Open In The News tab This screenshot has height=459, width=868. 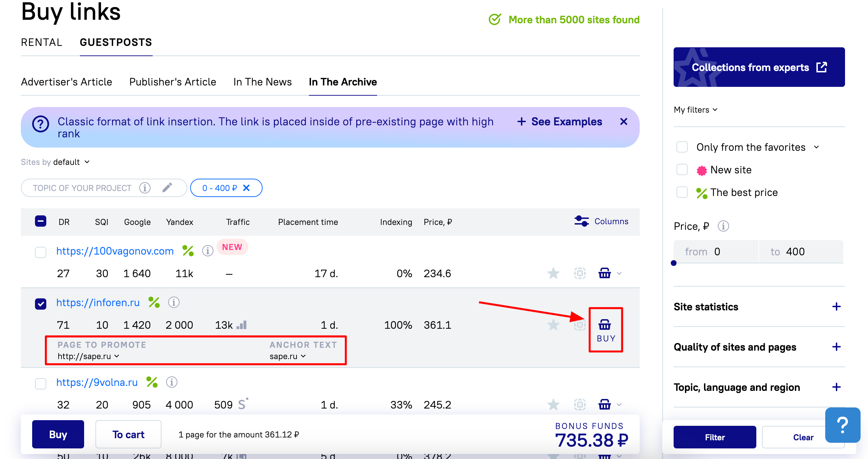tap(263, 82)
